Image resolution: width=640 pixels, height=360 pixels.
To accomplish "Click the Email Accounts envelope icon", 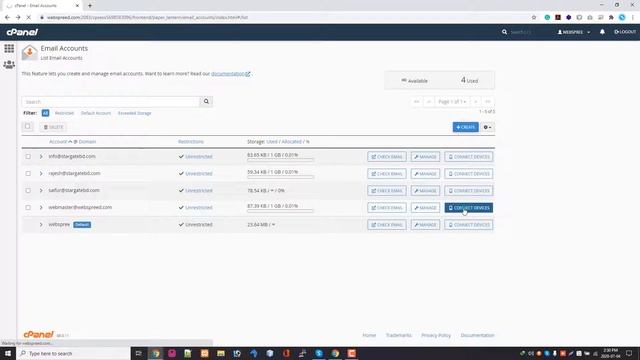I will pos(29,53).
